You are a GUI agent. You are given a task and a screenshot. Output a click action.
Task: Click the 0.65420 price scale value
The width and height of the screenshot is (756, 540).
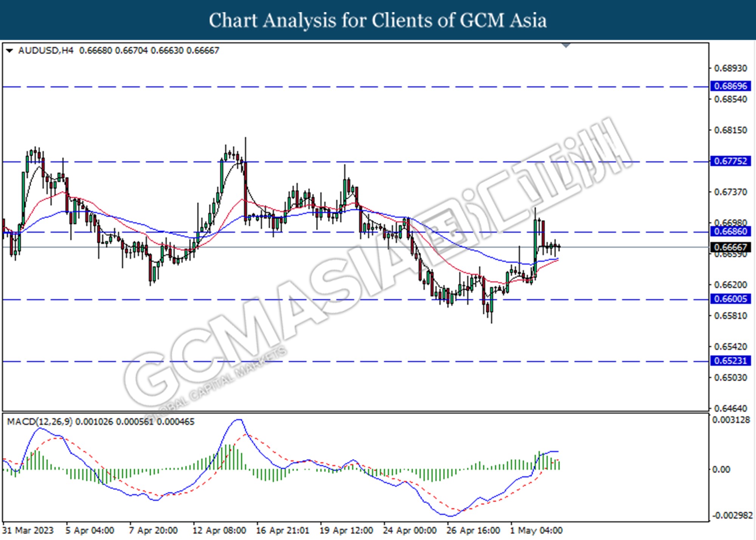[730, 347]
